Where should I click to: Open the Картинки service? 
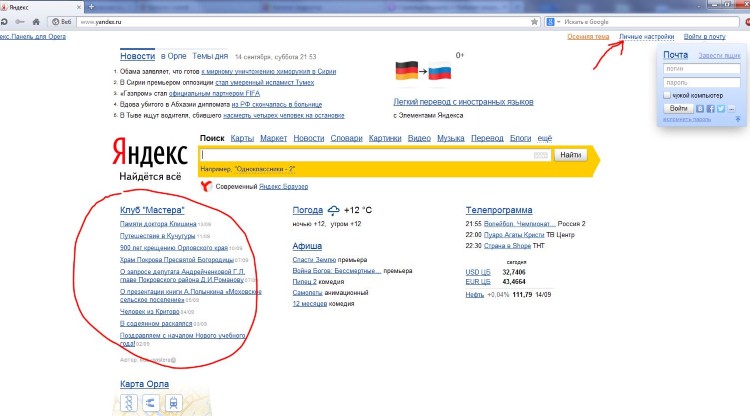point(385,138)
